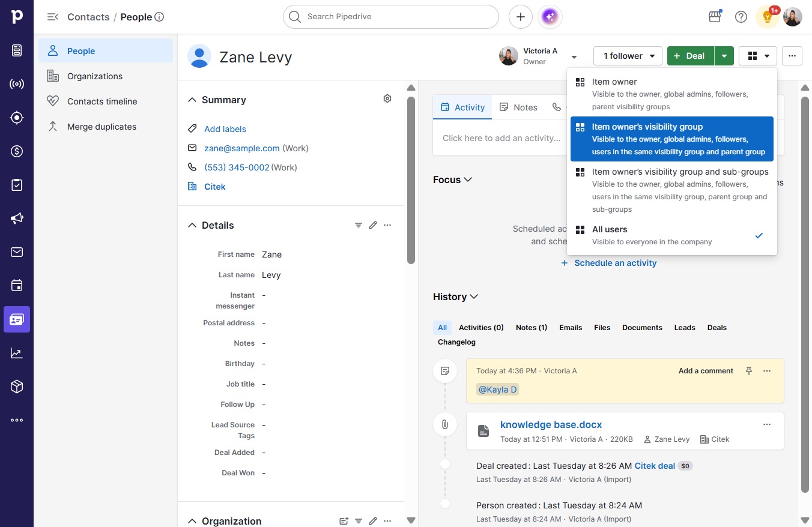Select Item owner's visibility group option
This screenshot has width=812, height=527.
[672, 139]
